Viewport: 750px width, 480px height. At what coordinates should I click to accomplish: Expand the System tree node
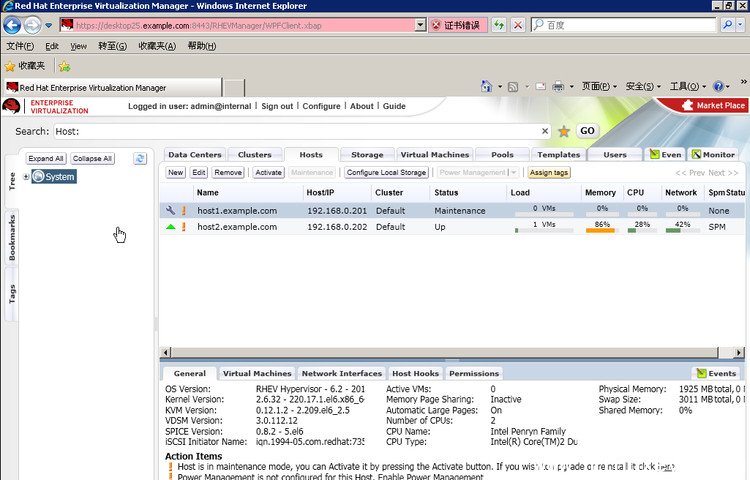(x=26, y=176)
